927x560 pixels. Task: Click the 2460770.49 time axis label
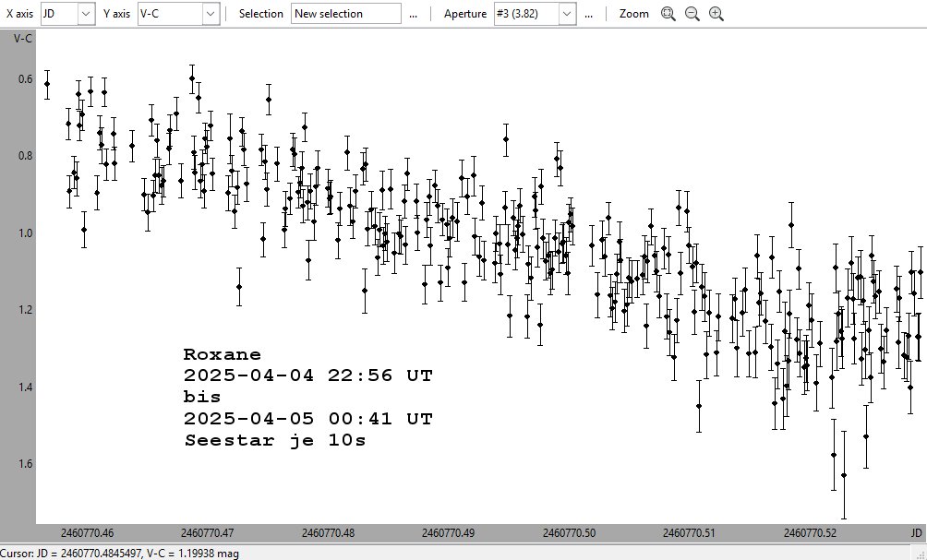click(x=448, y=533)
